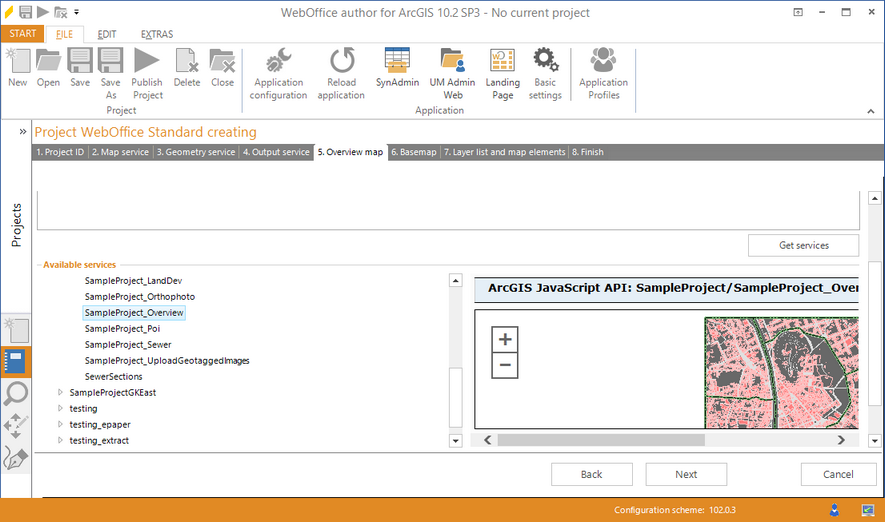Click the Get services button
The width and height of the screenshot is (885, 522).
pyautogui.click(x=804, y=245)
